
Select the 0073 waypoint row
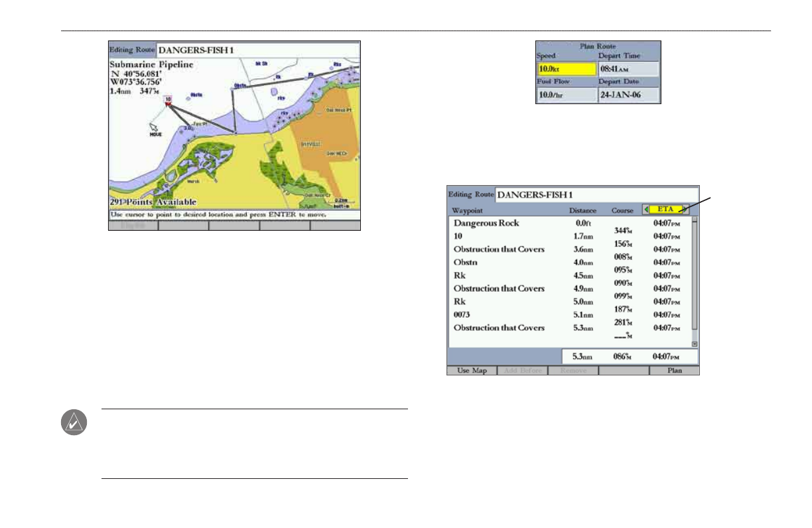click(x=570, y=315)
